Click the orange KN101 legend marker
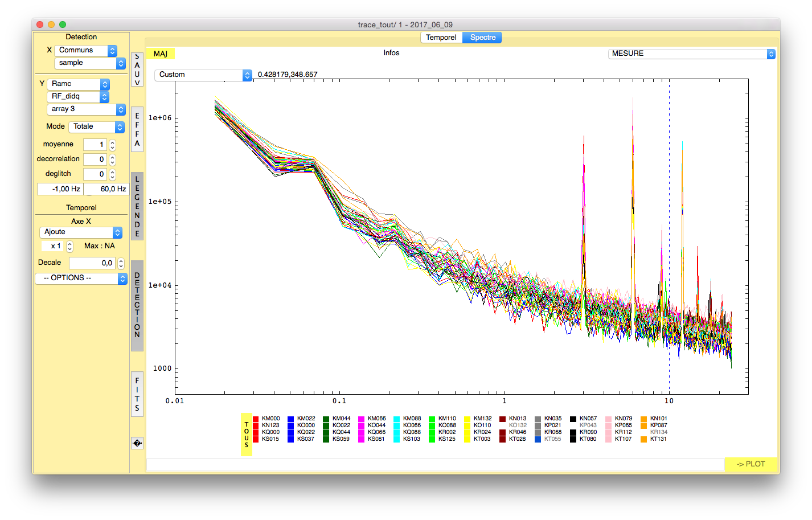The width and height of the screenshot is (812, 520). (x=644, y=419)
